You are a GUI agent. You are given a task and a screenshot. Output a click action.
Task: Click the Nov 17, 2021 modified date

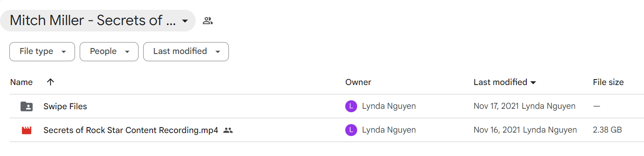point(497,106)
